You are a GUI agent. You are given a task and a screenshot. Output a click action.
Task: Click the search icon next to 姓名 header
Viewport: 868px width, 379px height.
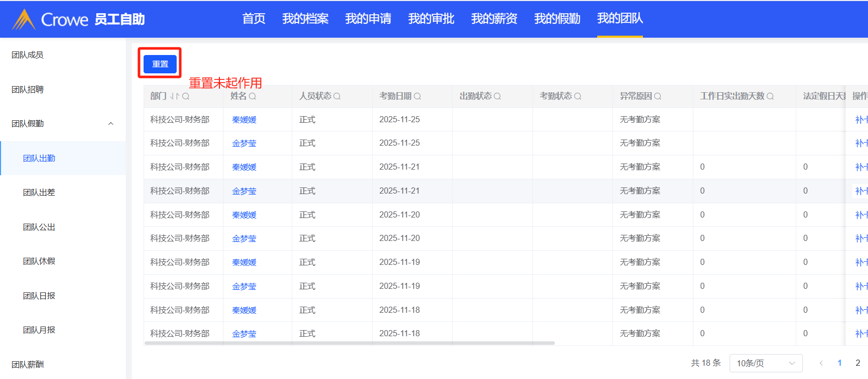253,96
